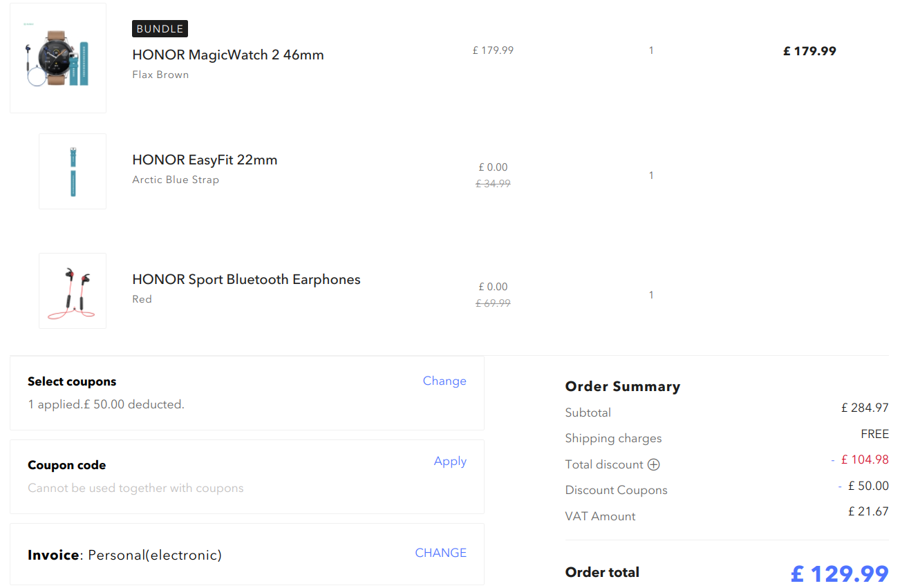
Task: Click the coupon code input field
Action: pos(207,488)
